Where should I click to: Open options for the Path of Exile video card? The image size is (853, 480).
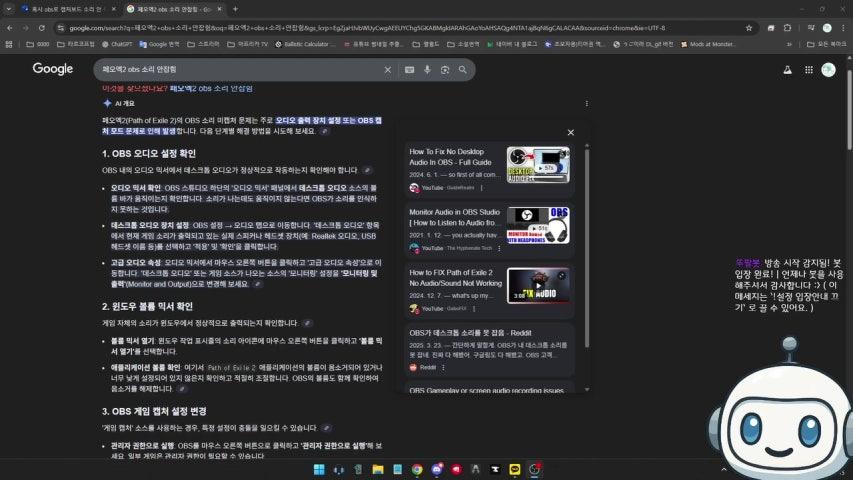tap(474, 309)
